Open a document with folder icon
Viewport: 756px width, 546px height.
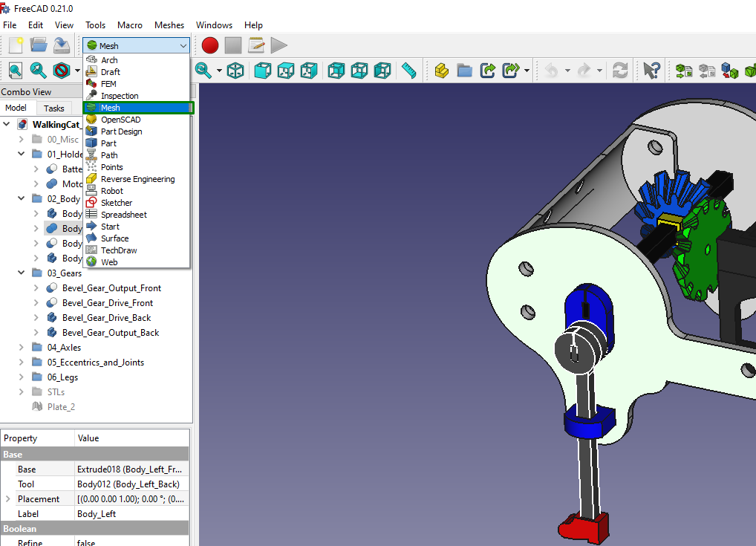pyautogui.click(x=39, y=45)
